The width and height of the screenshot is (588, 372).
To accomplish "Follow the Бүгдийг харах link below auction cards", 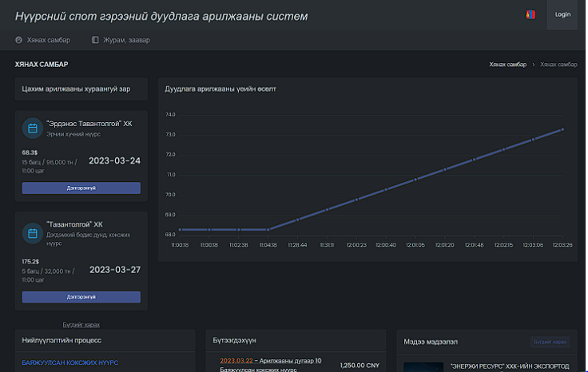I will 81,325.
